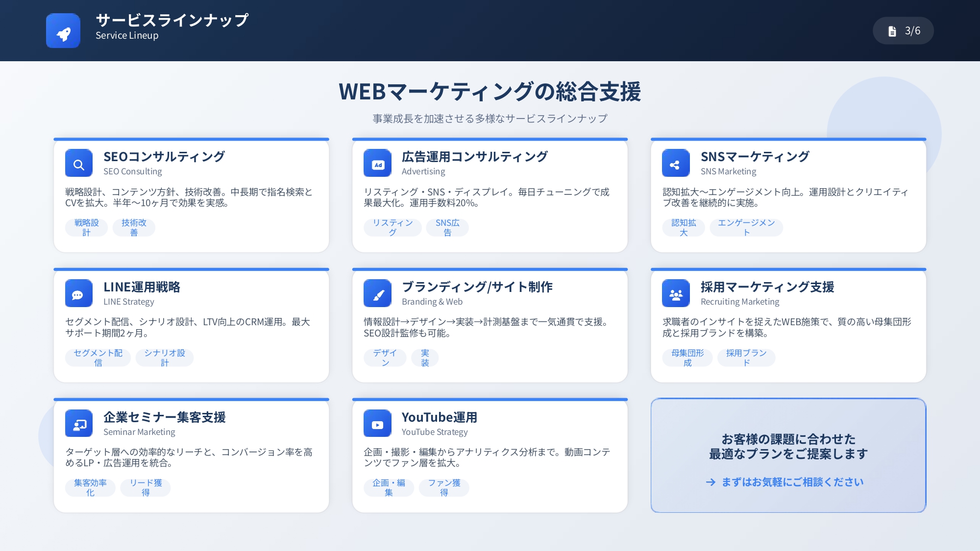Click the お客様の課題に合わせた proposal text

click(x=788, y=439)
